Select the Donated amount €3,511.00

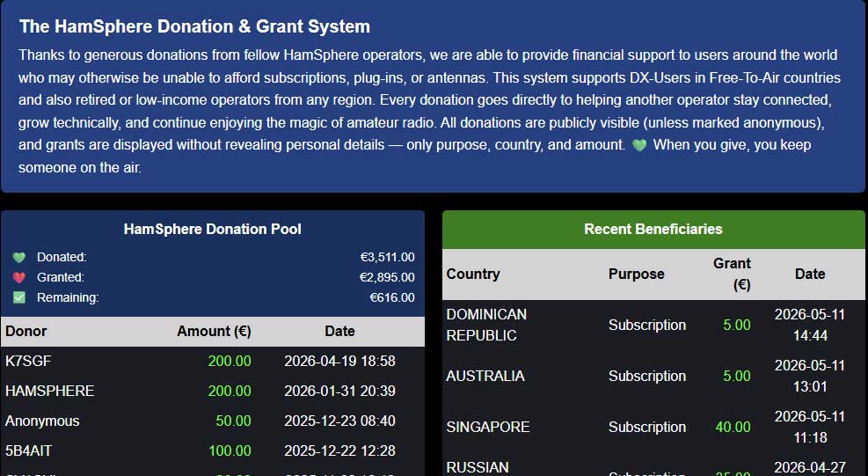coord(387,257)
